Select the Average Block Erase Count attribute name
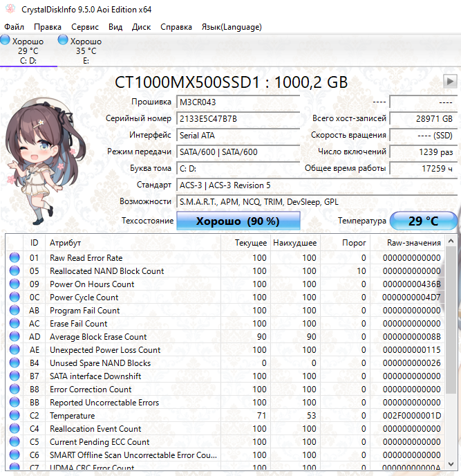 point(98,337)
